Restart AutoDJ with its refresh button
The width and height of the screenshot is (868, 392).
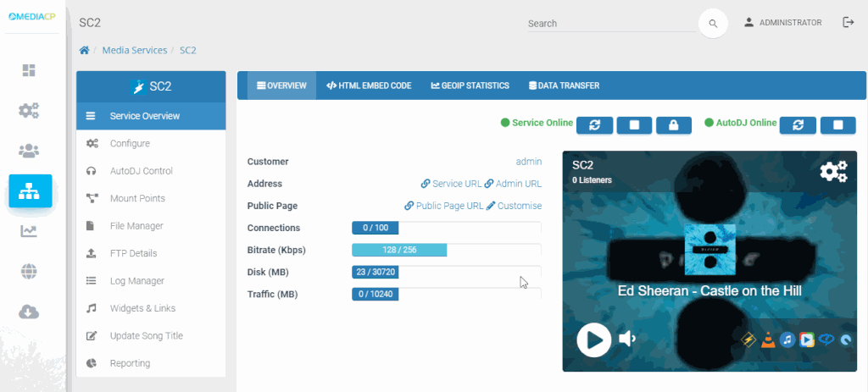[798, 125]
